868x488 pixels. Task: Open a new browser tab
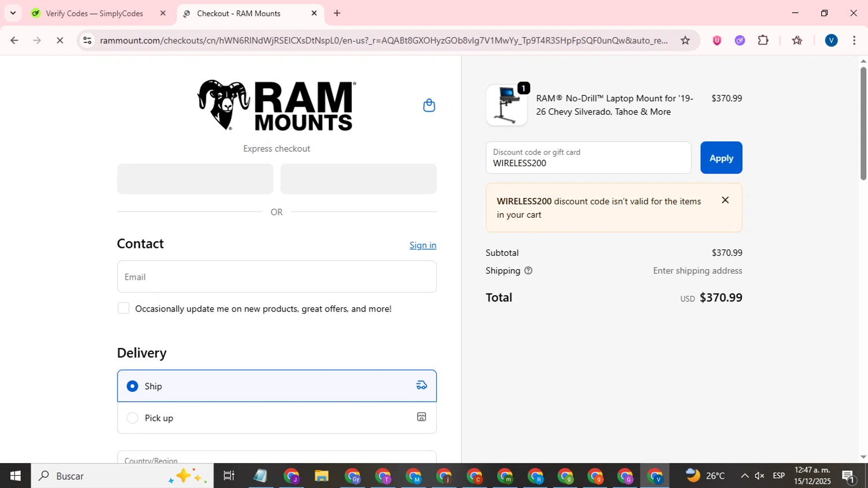point(337,13)
